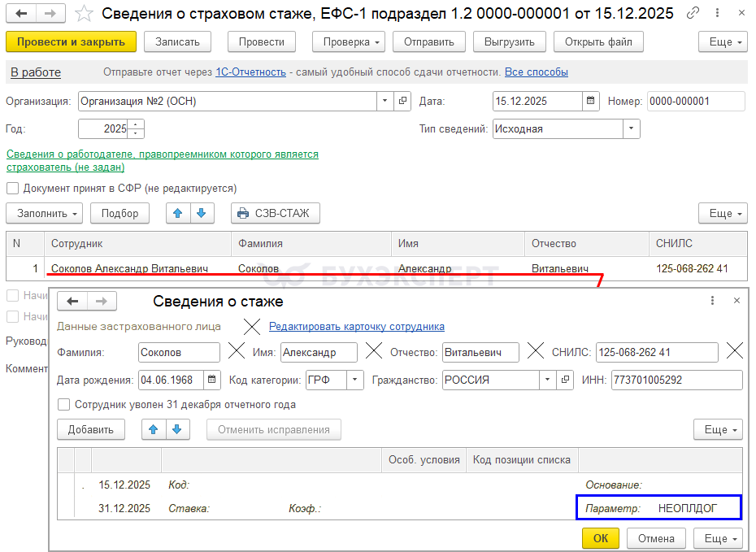Click Номер input field
The height and width of the screenshot is (552, 756).
(696, 102)
